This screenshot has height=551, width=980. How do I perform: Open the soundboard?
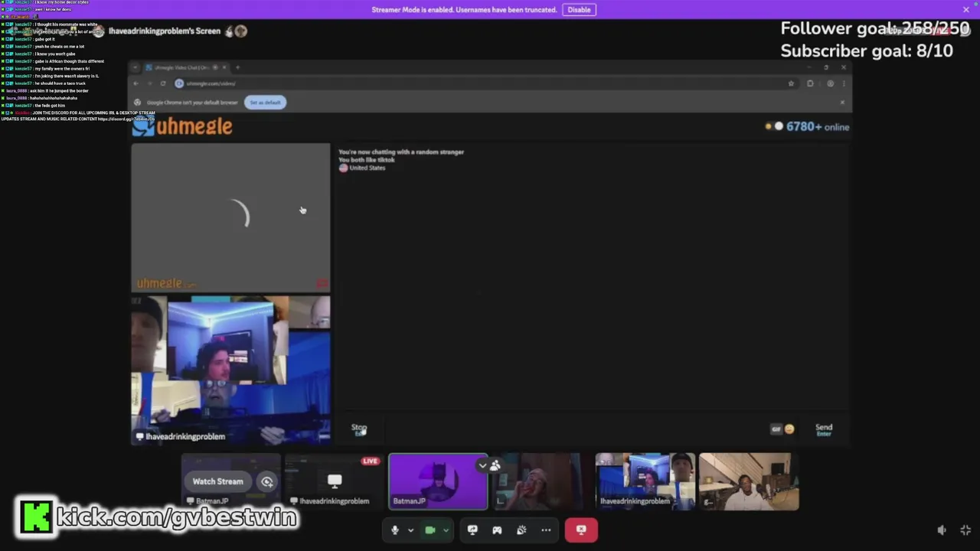pyautogui.click(x=521, y=530)
